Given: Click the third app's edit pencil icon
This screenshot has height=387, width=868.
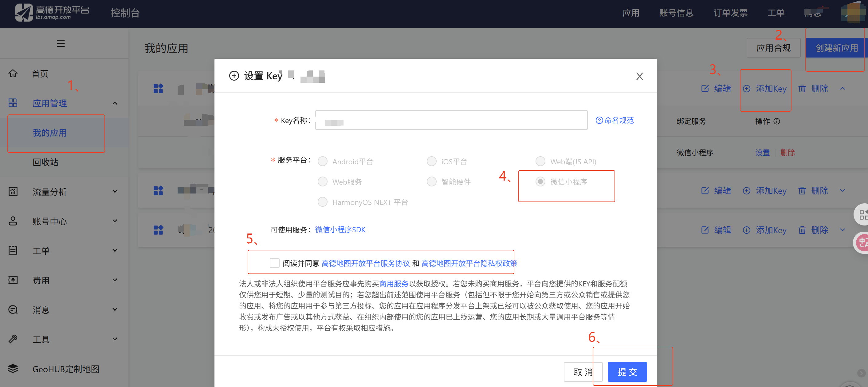Looking at the screenshot, I should click(x=705, y=230).
